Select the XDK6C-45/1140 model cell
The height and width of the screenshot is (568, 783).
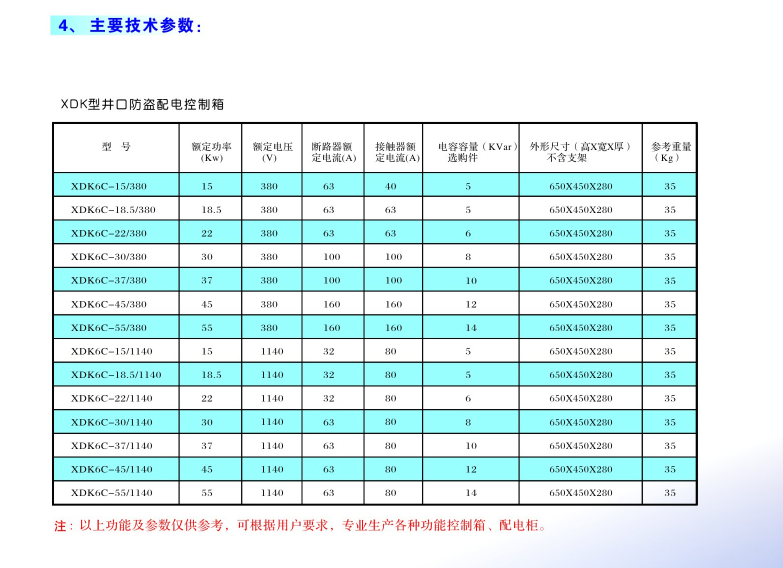[112, 469]
